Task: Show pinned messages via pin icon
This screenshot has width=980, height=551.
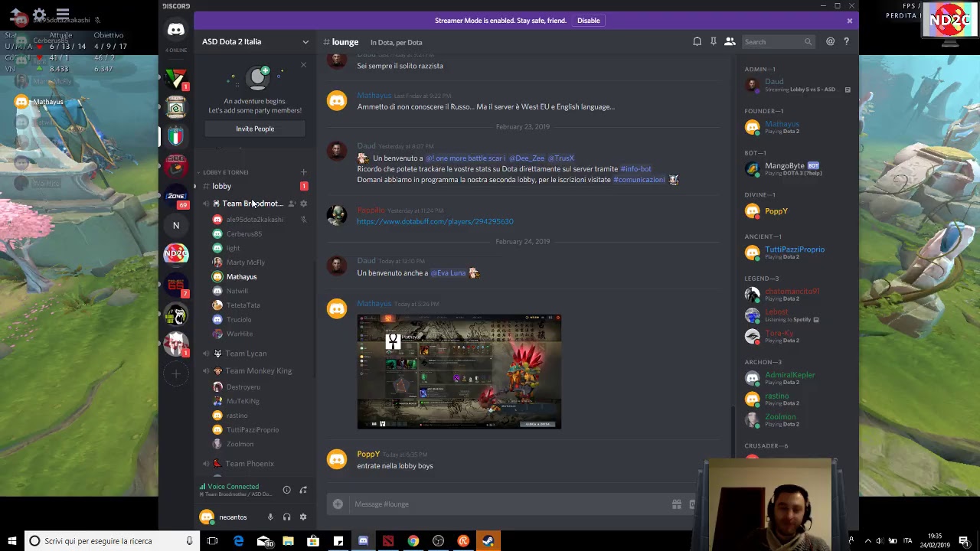Action: pyautogui.click(x=714, y=42)
